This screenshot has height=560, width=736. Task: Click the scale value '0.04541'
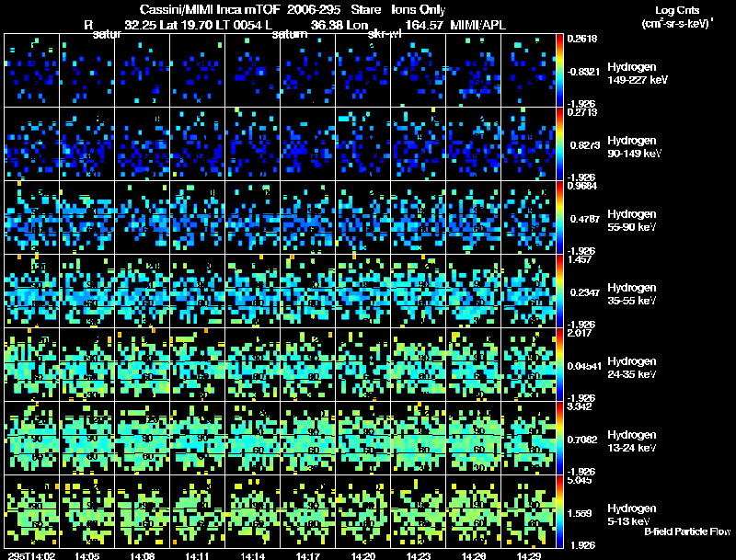pos(584,366)
